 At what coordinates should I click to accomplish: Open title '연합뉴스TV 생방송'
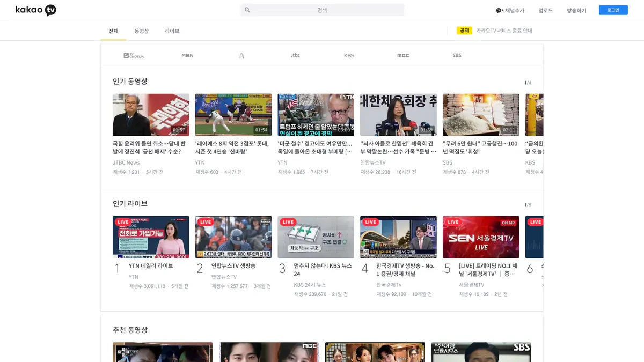233,266
